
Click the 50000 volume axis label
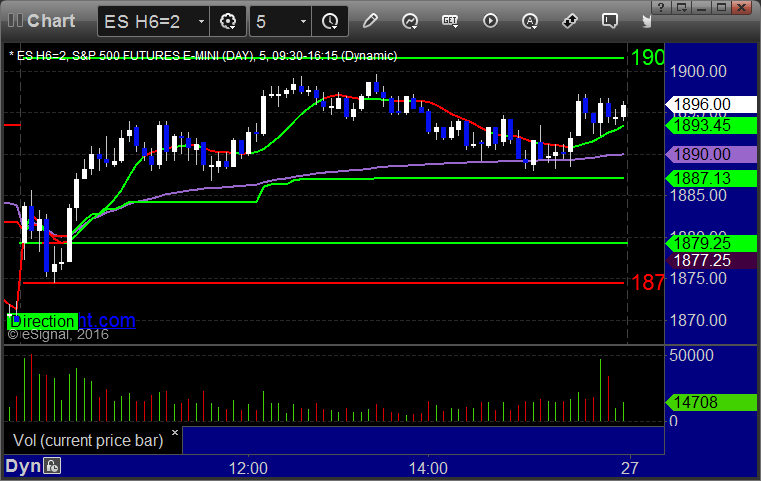click(x=691, y=355)
